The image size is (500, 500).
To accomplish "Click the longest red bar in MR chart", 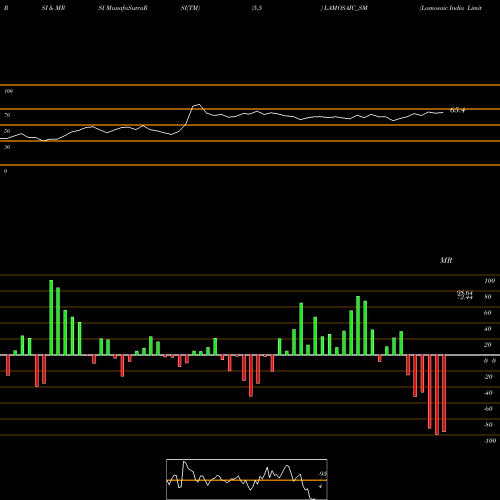I will [437, 395].
